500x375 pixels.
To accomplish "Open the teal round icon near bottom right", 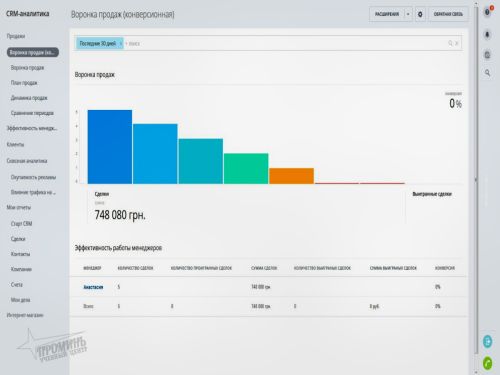I will (x=487, y=341).
